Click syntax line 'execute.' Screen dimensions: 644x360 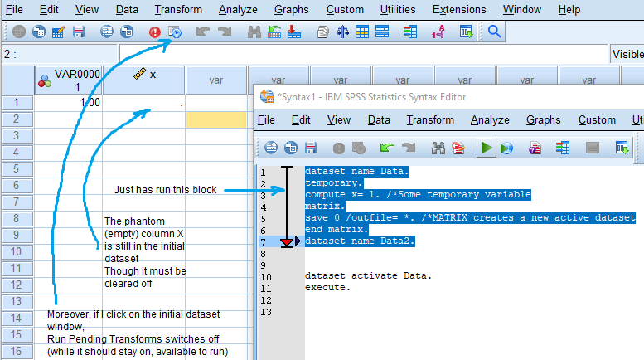327,287
